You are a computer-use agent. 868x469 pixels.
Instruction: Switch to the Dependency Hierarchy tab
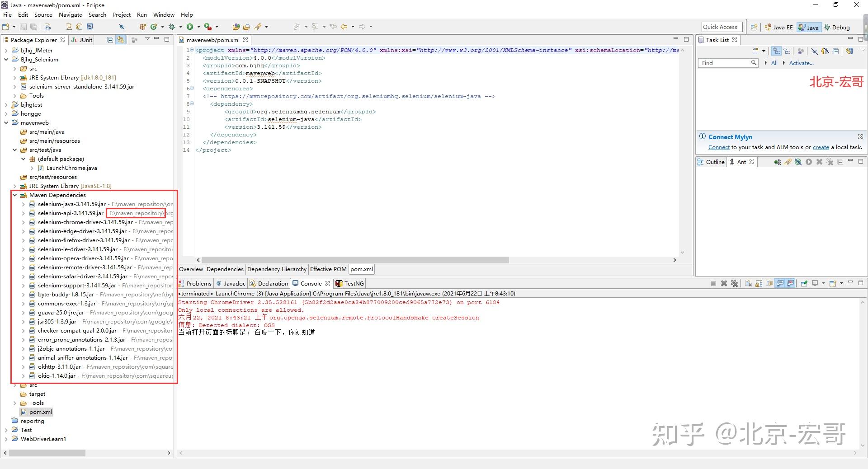(277, 269)
